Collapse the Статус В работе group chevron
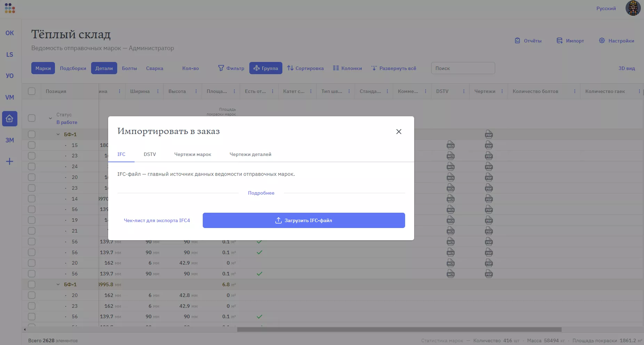The image size is (644, 345). pyautogui.click(x=50, y=118)
